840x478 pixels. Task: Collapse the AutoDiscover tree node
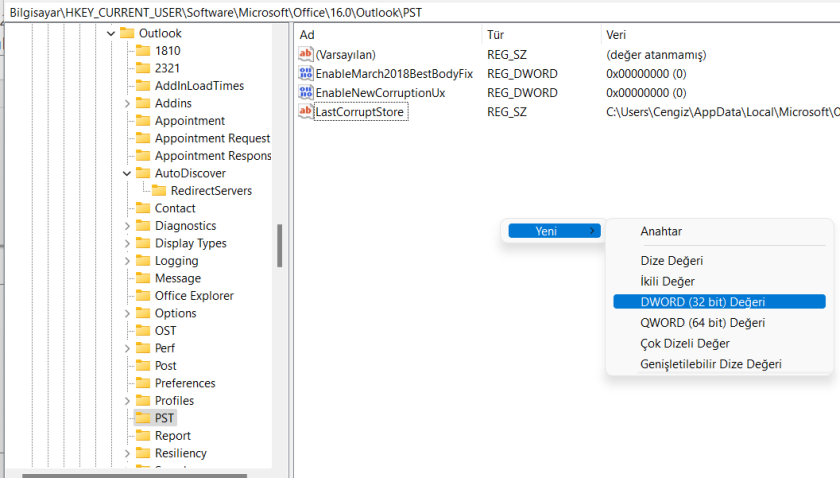(126, 173)
